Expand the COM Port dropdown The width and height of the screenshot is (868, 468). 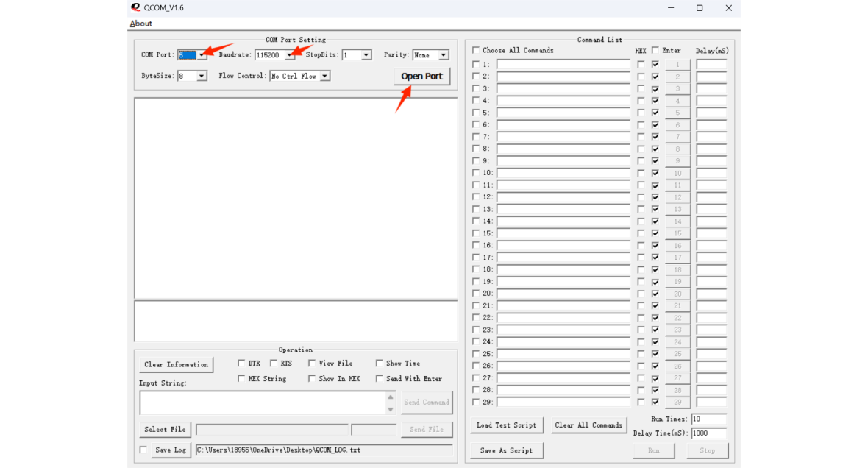pos(202,55)
